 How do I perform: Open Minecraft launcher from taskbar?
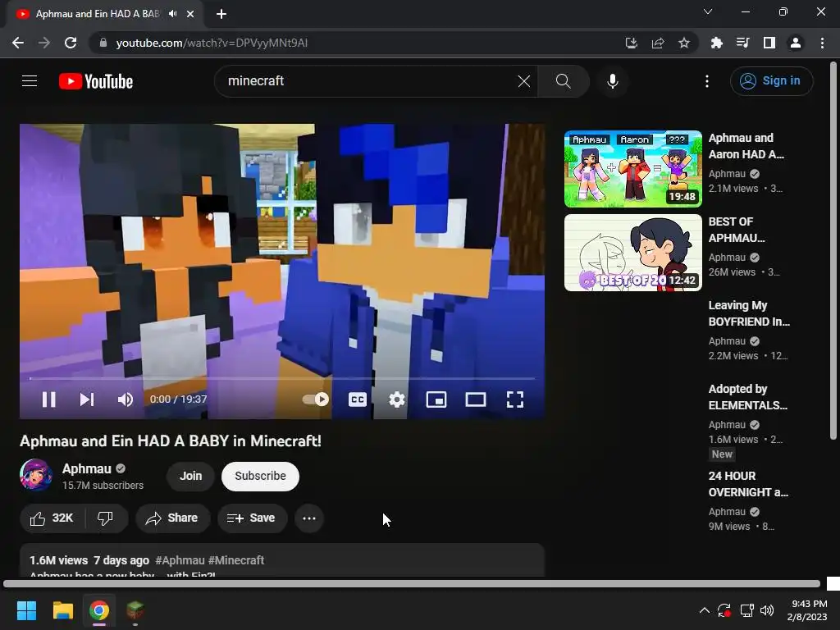[x=135, y=610]
